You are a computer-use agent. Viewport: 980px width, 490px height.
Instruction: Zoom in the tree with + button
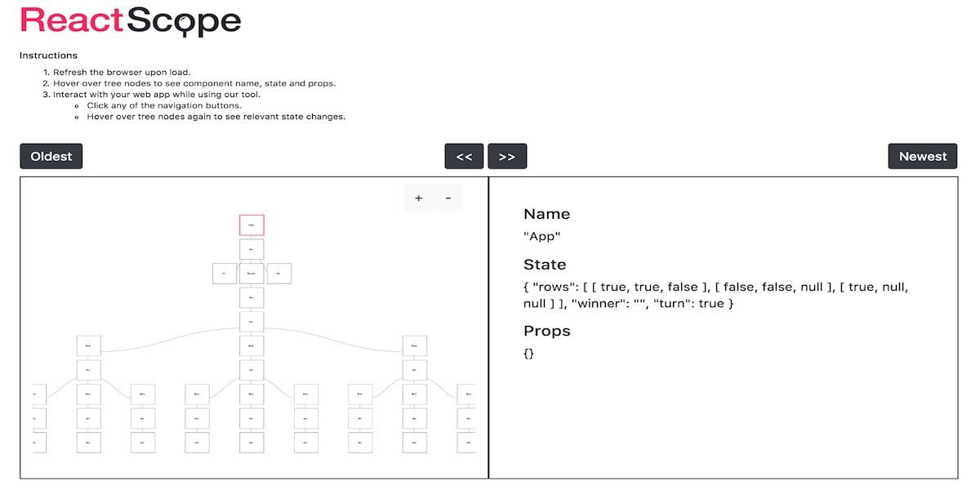click(418, 198)
